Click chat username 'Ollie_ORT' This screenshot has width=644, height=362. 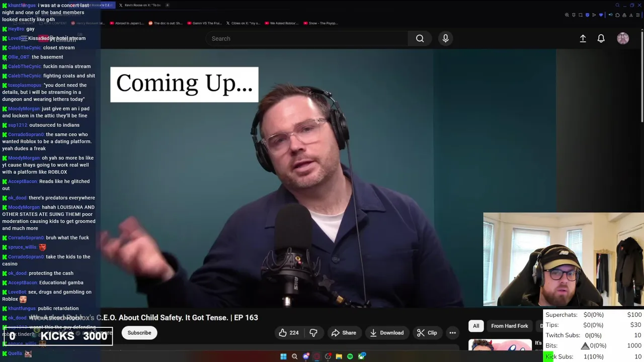click(19, 57)
